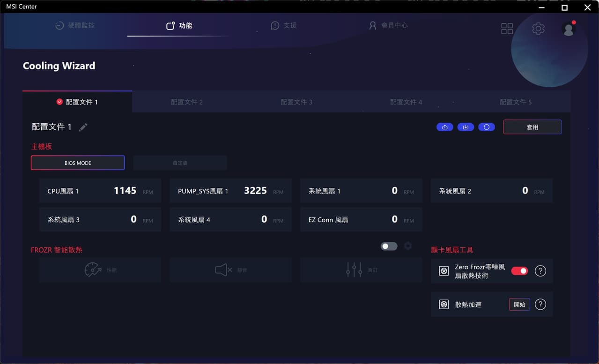Select BIOS MODE for the motherboard fans

(x=78, y=163)
